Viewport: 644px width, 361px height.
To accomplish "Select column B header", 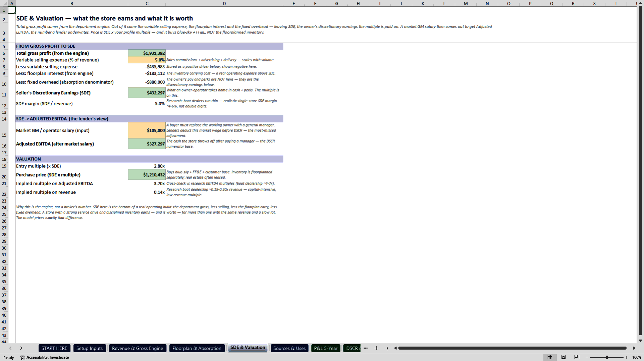I will (x=72, y=3).
